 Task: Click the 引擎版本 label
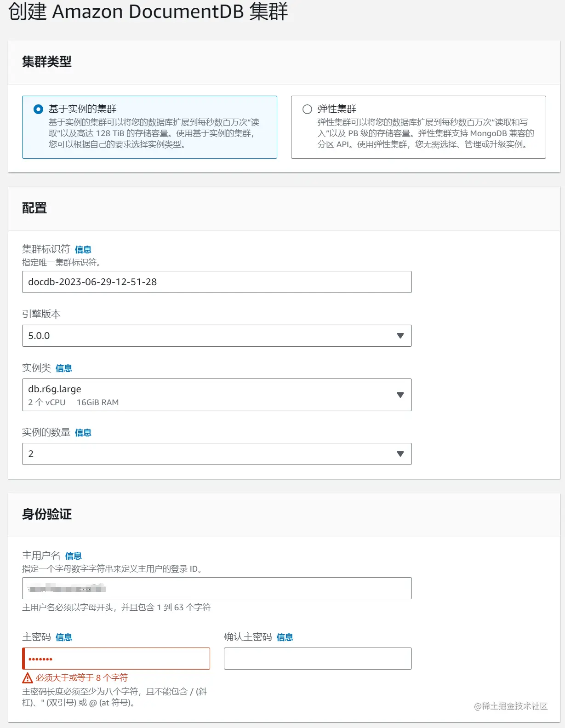click(x=41, y=314)
